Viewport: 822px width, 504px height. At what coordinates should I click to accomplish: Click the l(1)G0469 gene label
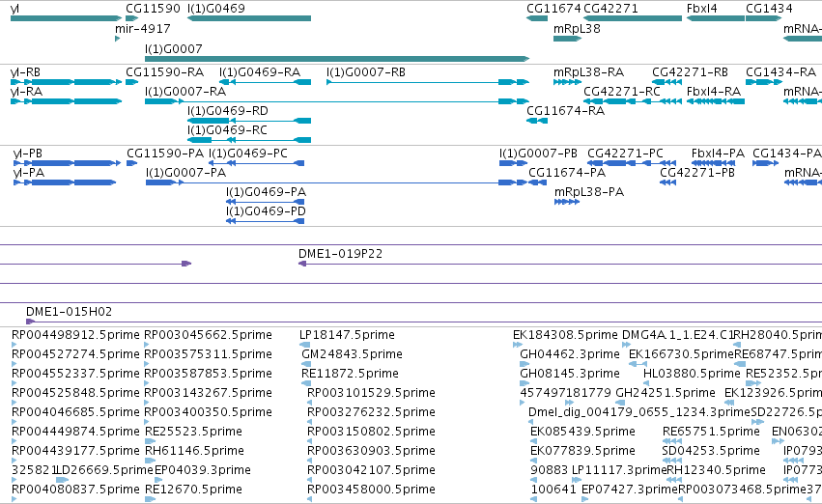point(216,9)
